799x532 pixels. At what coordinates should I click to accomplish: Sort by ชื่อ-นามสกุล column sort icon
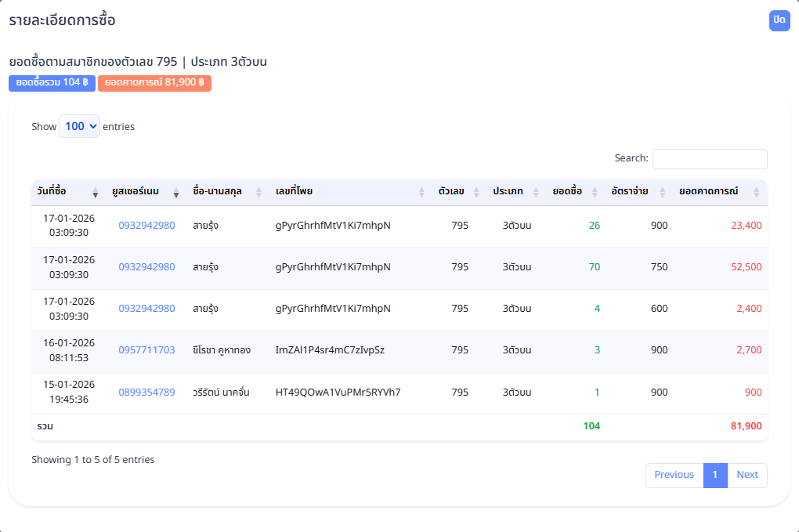[259, 192]
